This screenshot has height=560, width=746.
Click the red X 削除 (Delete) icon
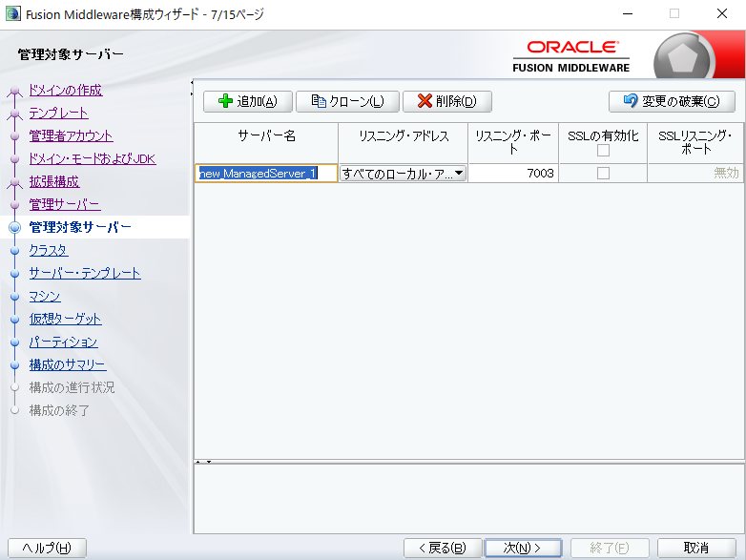[425, 101]
